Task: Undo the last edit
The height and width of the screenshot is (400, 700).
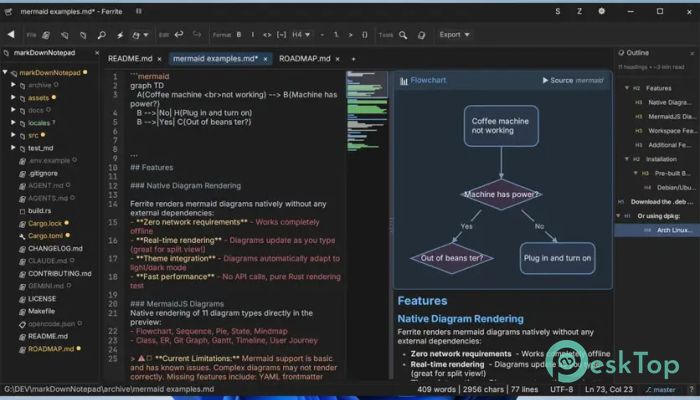Action: (179, 34)
